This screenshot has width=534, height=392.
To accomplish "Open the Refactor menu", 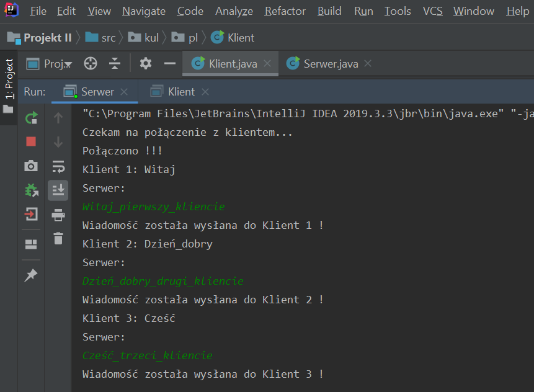I will pos(285,11).
